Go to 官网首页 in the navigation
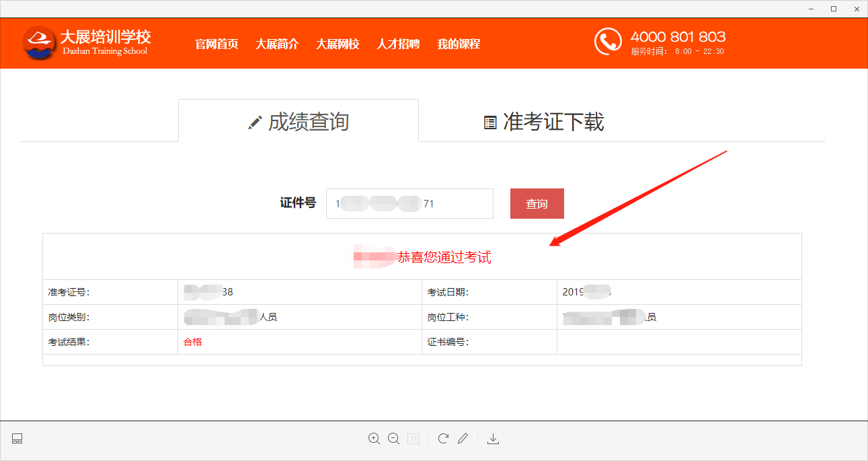This screenshot has height=461, width=868. (216, 44)
